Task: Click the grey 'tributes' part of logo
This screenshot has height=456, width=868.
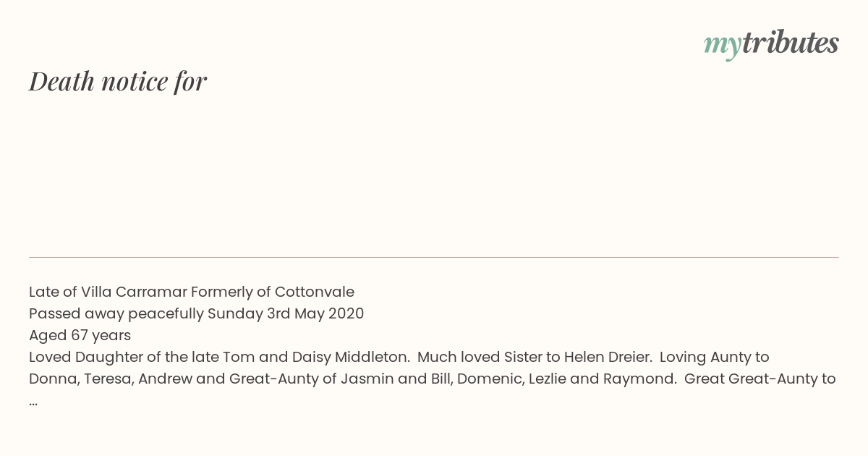Action: coord(790,43)
